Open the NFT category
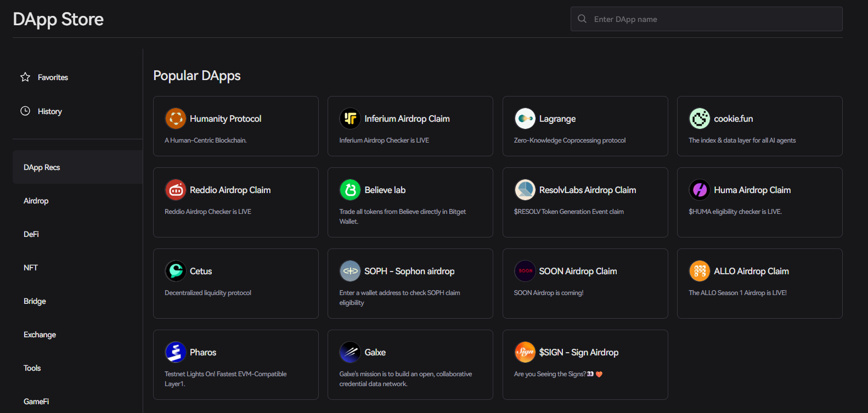Image resolution: width=868 pixels, height=413 pixels. [x=31, y=268]
